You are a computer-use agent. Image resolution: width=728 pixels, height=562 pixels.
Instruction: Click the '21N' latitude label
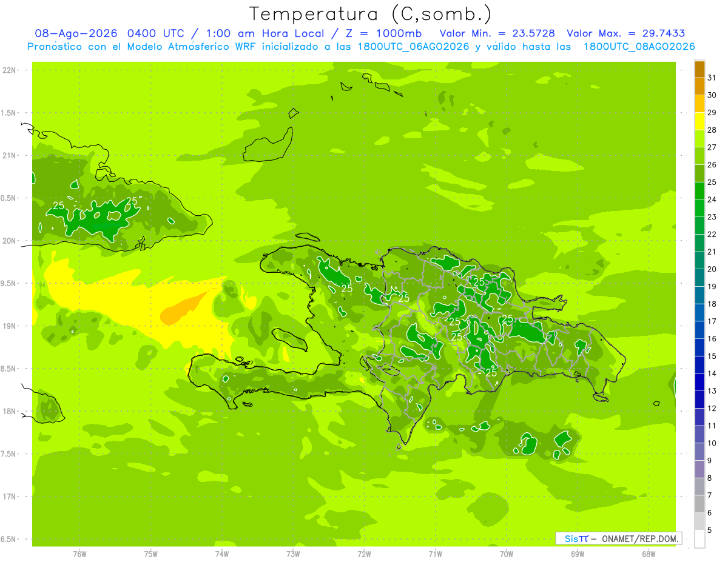(9, 156)
